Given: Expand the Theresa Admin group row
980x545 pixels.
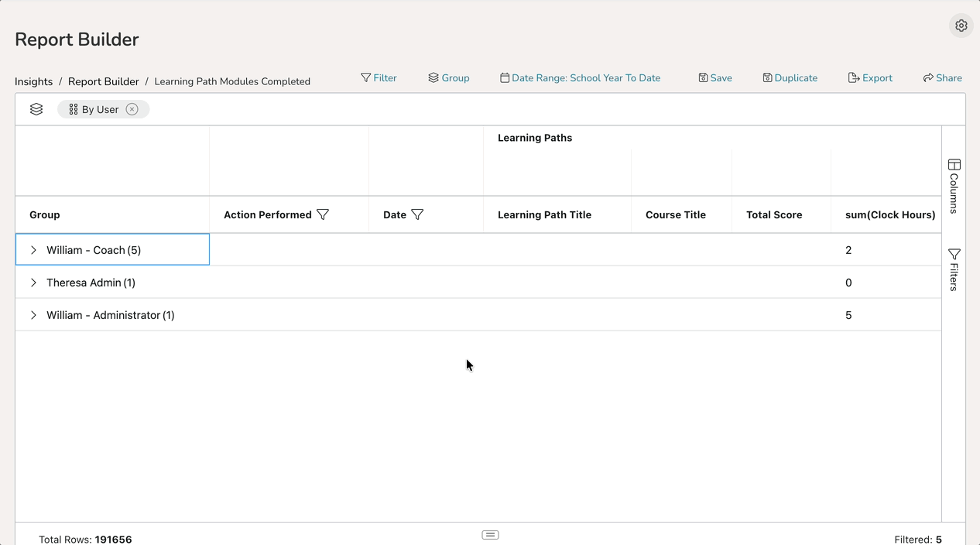Looking at the screenshot, I should [33, 283].
